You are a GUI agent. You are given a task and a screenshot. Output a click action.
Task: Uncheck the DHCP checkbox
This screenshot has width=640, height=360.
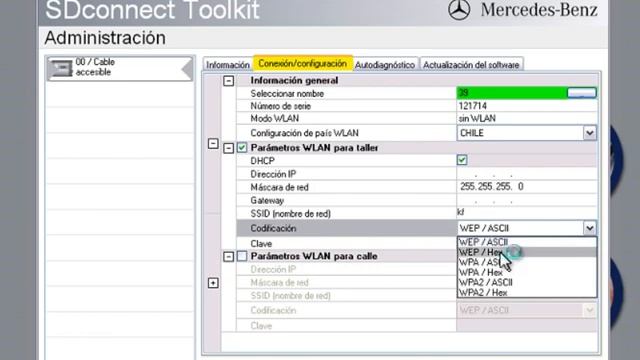click(x=462, y=160)
